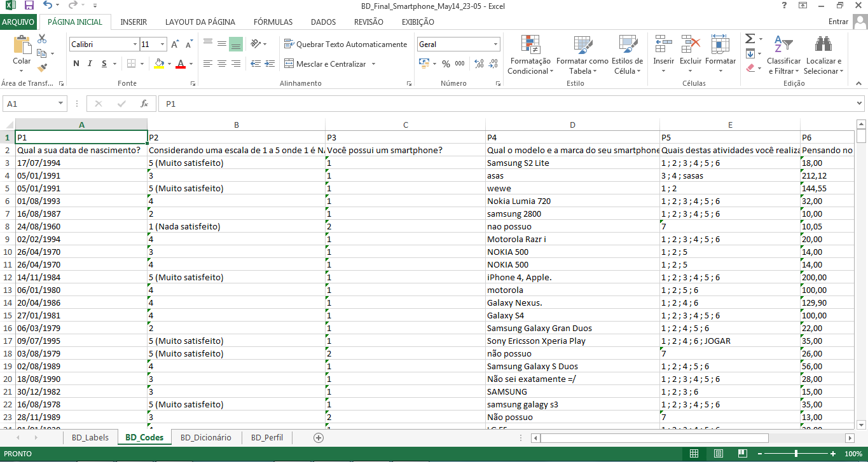868x462 pixels.
Task: Cut selection with the scissors icon
Action: coord(42,39)
